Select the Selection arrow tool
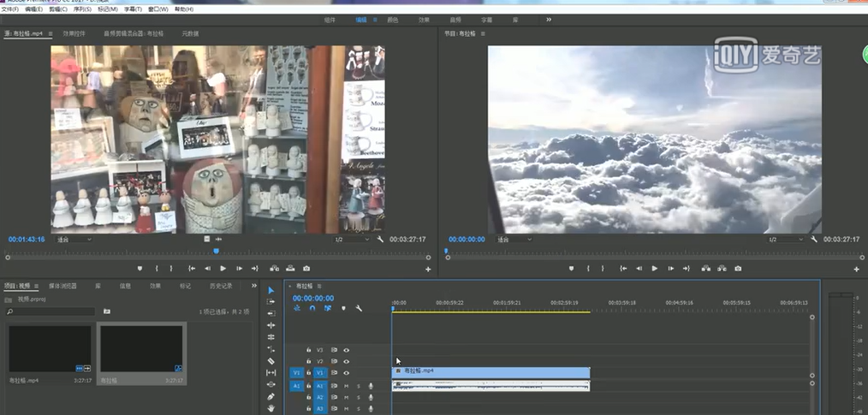This screenshot has height=415, width=868. [x=271, y=291]
